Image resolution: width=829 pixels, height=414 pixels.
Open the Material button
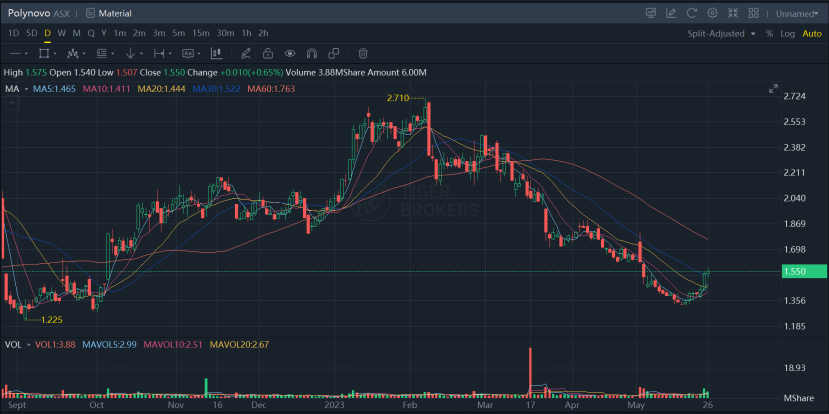point(109,13)
